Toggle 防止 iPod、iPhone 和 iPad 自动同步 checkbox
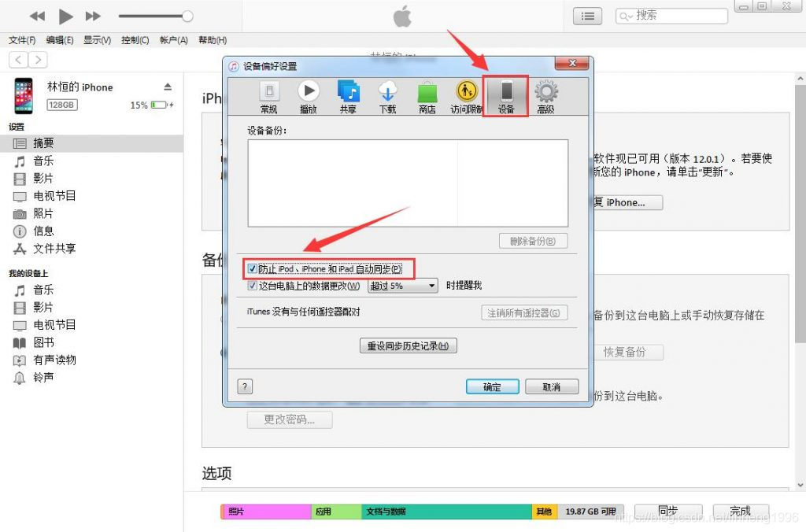The image size is (806, 532). 253,268
